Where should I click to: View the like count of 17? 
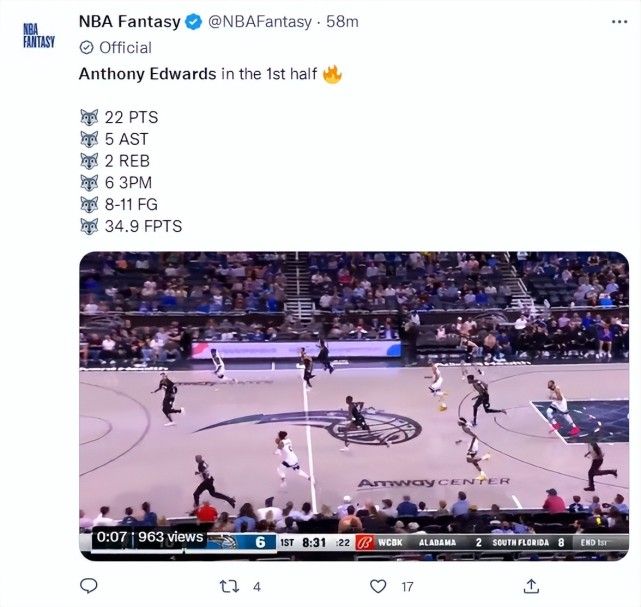[407, 587]
